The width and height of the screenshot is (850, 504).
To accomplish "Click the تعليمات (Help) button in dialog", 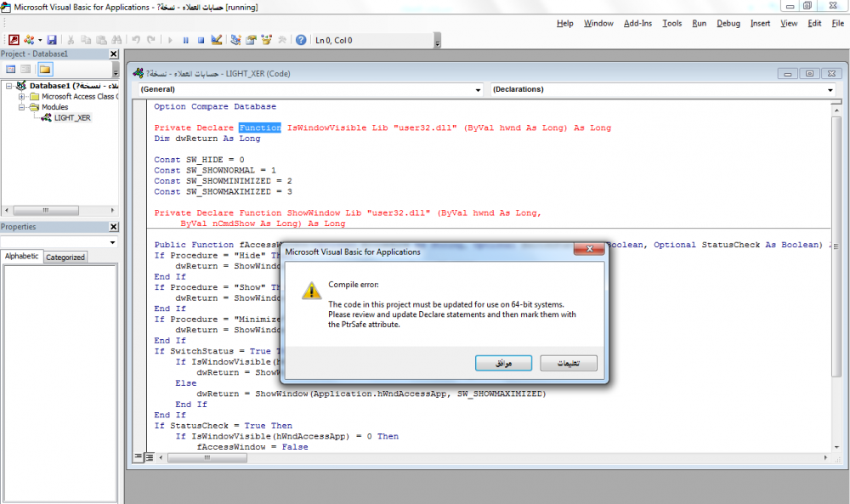I will (569, 363).
